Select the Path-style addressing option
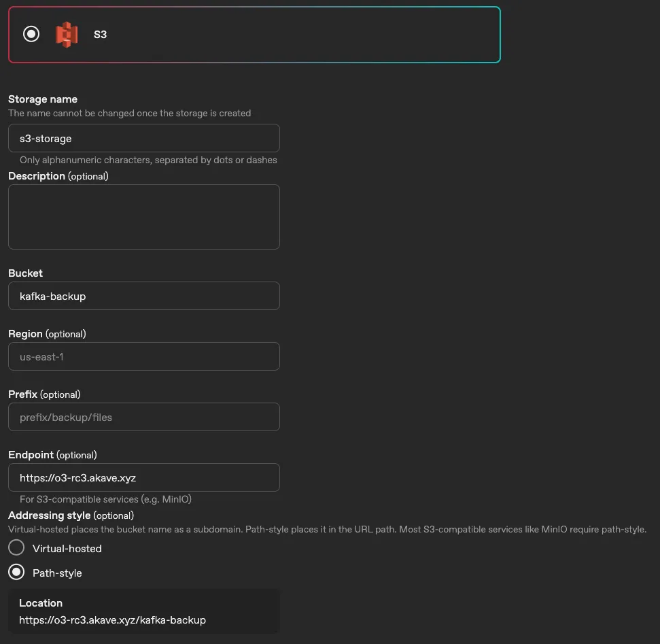The height and width of the screenshot is (644, 660). 16,572
